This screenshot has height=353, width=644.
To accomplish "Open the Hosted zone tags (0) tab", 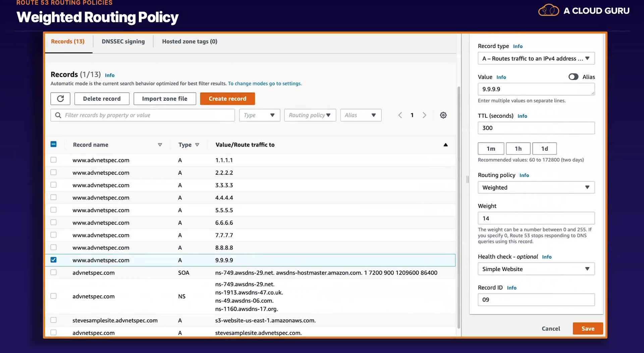I will [x=190, y=42].
